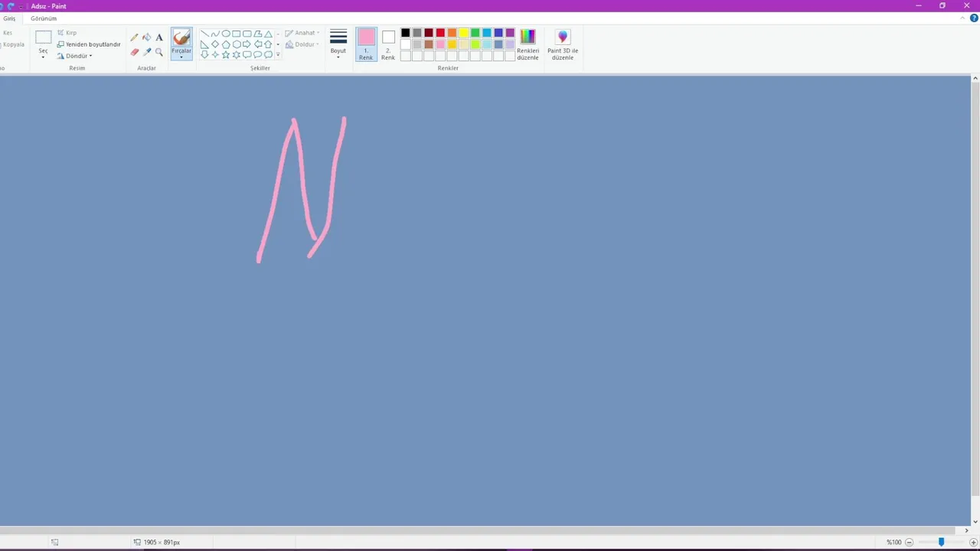Viewport: 980px width, 551px height.
Task: Click the Kes cut button
Action: point(8,33)
